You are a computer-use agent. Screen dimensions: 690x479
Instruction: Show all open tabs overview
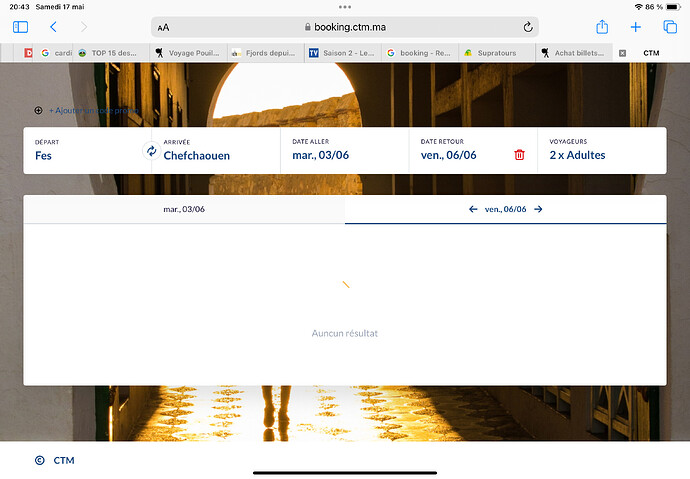coord(670,27)
